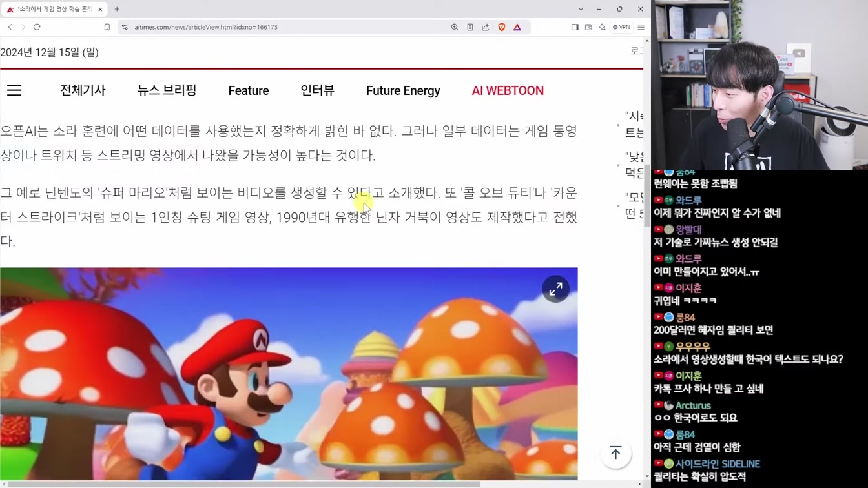
Task: Open browser main hamburger menu
Action: tap(641, 27)
